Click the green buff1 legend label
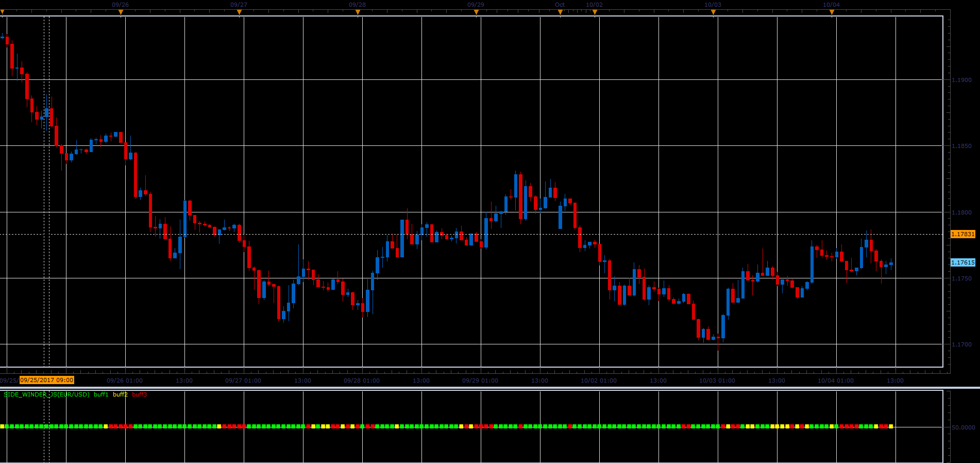 (x=101, y=394)
